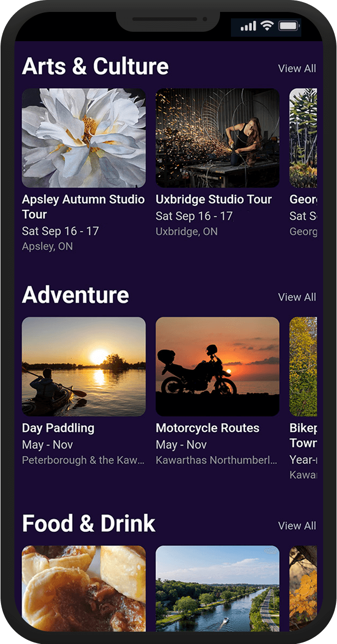Viewport: 337px width, 644px height.
Task: Open the white flower painting thumbnail
Action: click(84, 138)
